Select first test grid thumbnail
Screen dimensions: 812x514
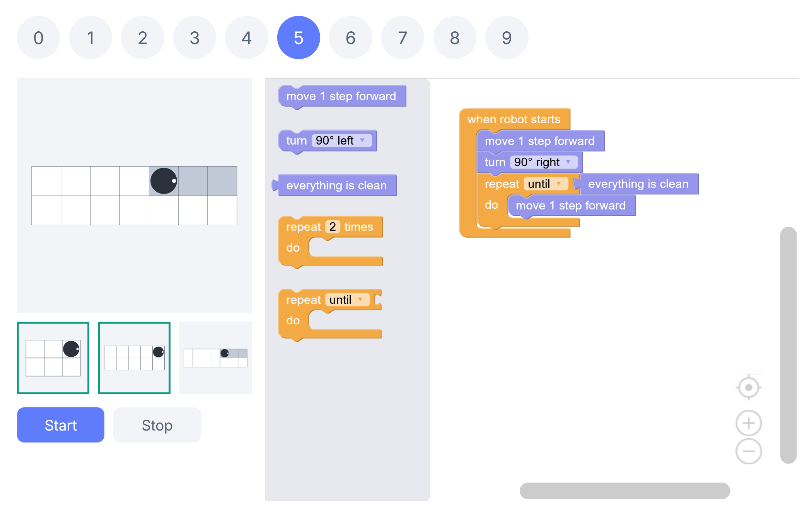pyautogui.click(x=53, y=358)
